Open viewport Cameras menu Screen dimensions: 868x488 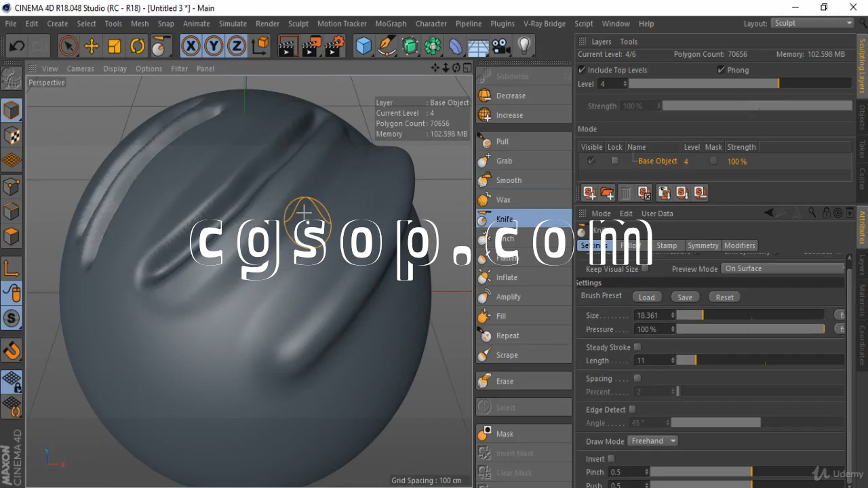pyautogui.click(x=80, y=68)
